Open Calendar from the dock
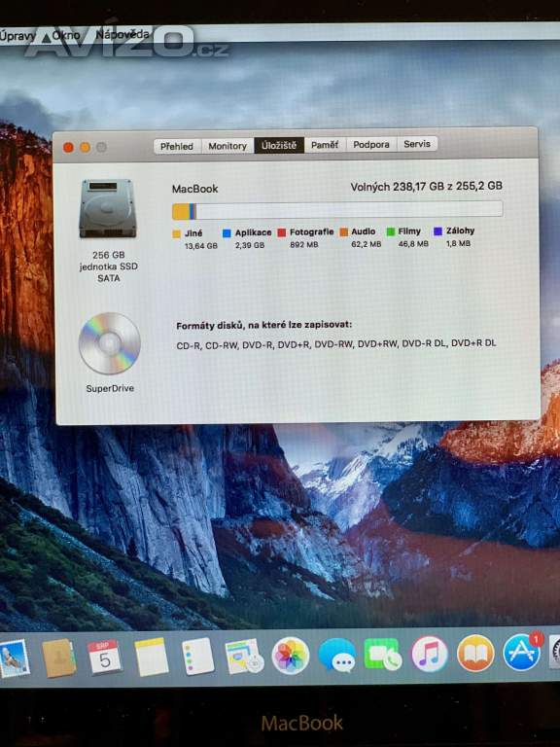The width and height of the screenshot is (560, 747). 104,658
